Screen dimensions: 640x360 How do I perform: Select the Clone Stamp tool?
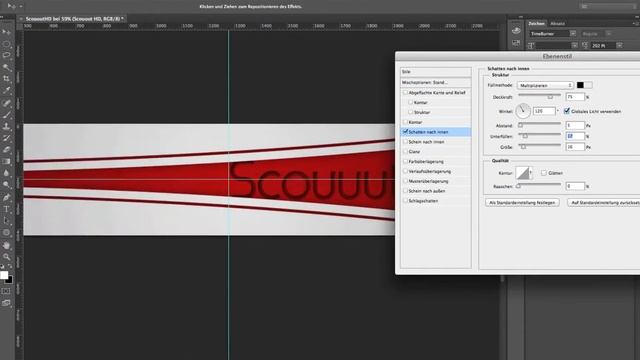pyautogui.click(x=7, y=127)
